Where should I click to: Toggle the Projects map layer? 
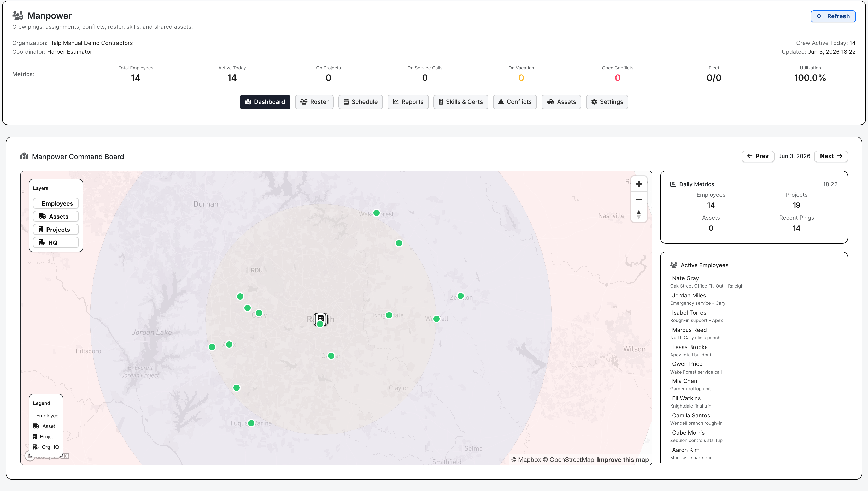pos(56,230)
